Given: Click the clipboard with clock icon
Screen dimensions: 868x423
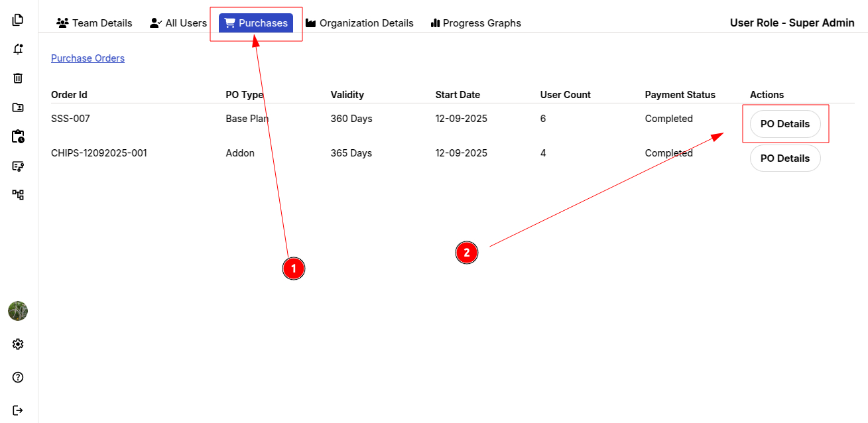Looking at the screenshot, I should pyautogui.click(x=18, y=137).
